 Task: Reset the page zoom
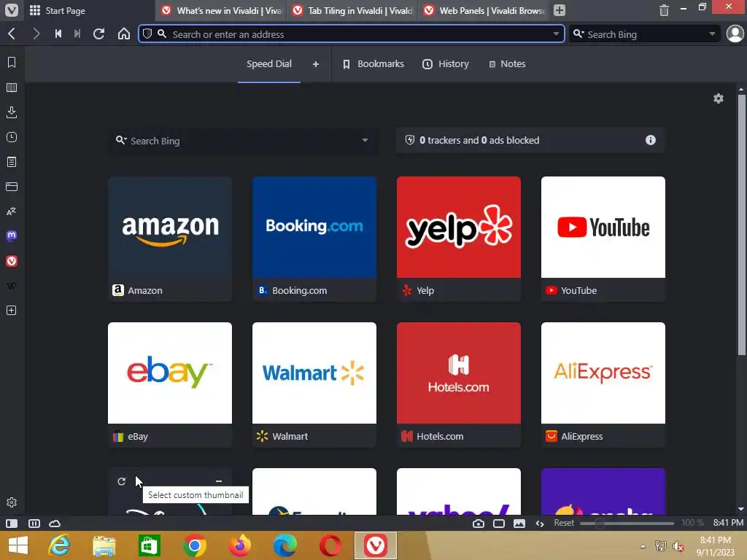point(564,523)
